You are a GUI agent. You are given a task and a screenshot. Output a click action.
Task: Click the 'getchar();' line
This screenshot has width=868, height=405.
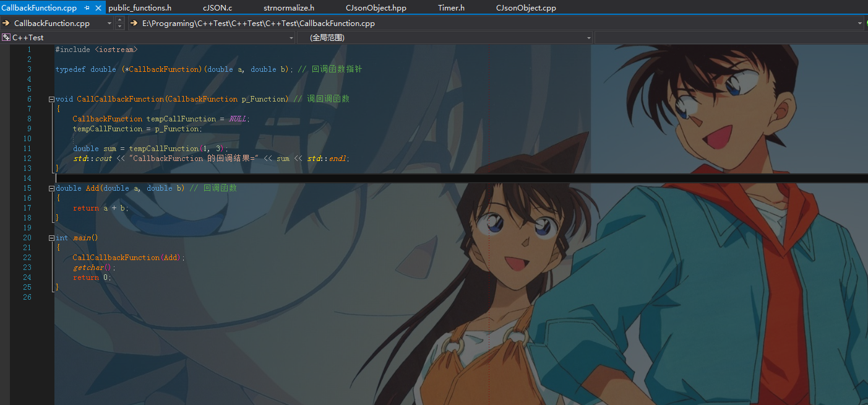click(x=94, y=268)
